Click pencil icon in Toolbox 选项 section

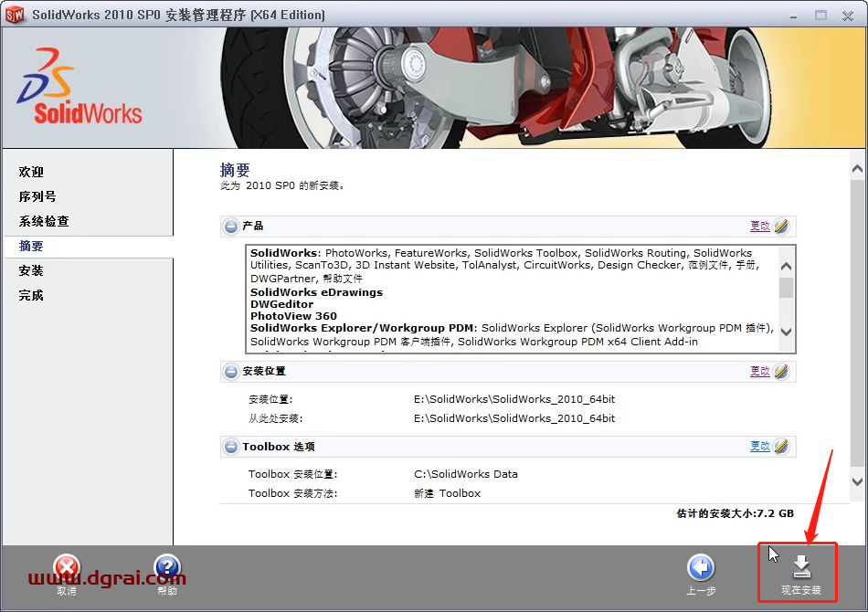pos(781,446)
